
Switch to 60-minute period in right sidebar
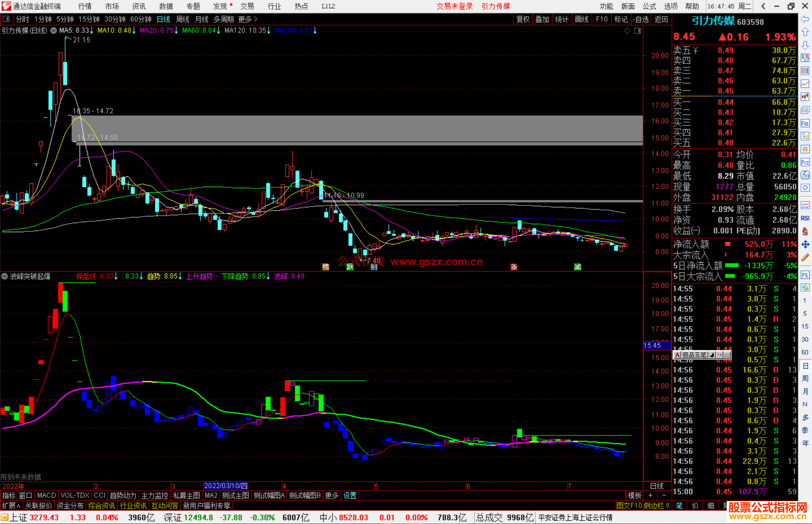[804, 352]
